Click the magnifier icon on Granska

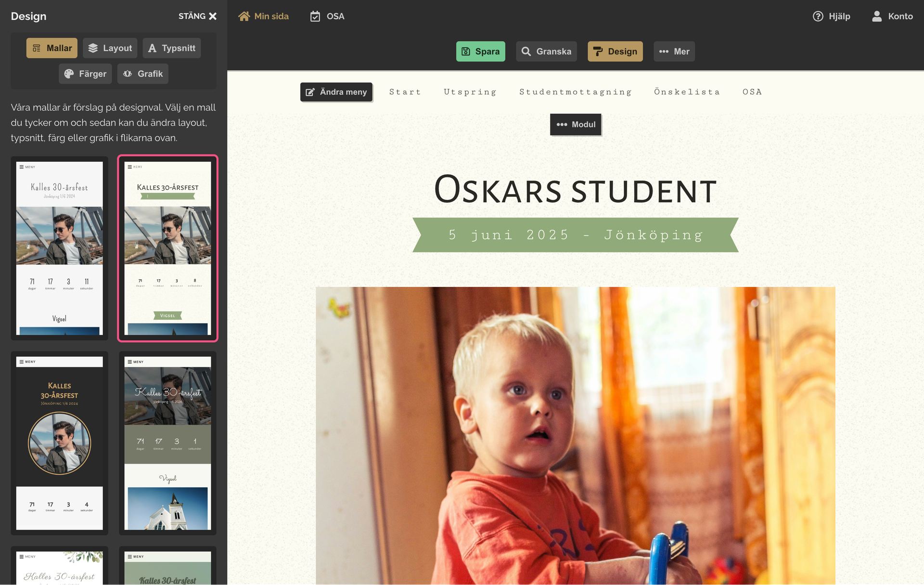[526, 52]
